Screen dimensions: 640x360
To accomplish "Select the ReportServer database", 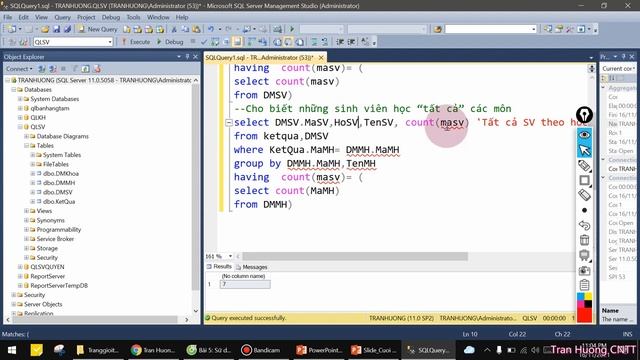I will tap(47, 276).
